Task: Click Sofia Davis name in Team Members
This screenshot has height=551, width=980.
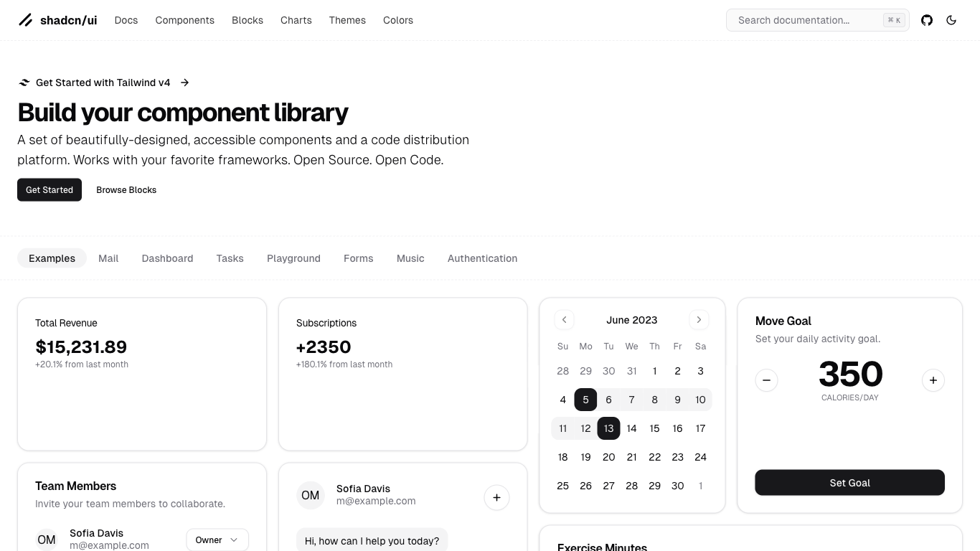Action: [x=96, y=533]
